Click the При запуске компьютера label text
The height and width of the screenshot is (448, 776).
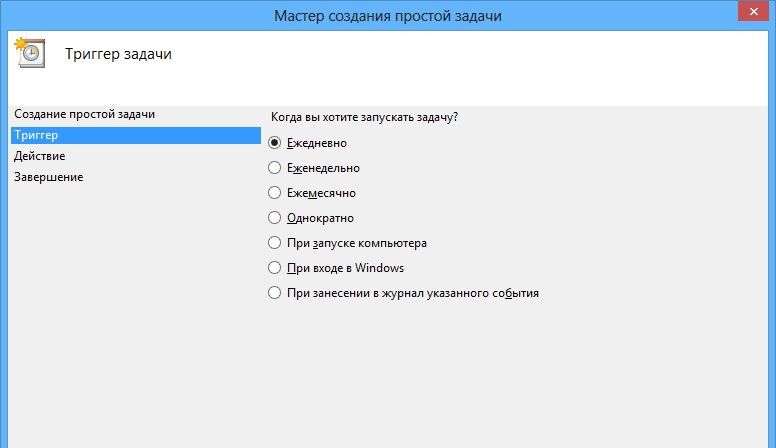[x=356, y=243]
